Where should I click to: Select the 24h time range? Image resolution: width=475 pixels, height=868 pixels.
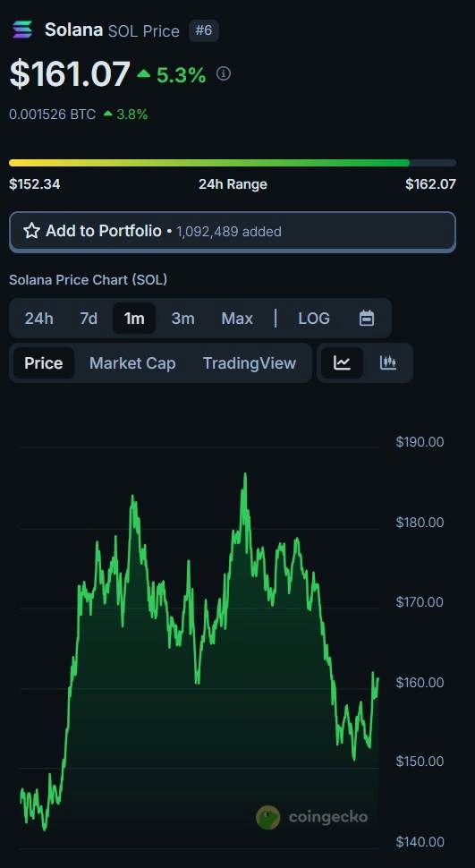coord(39,319)
